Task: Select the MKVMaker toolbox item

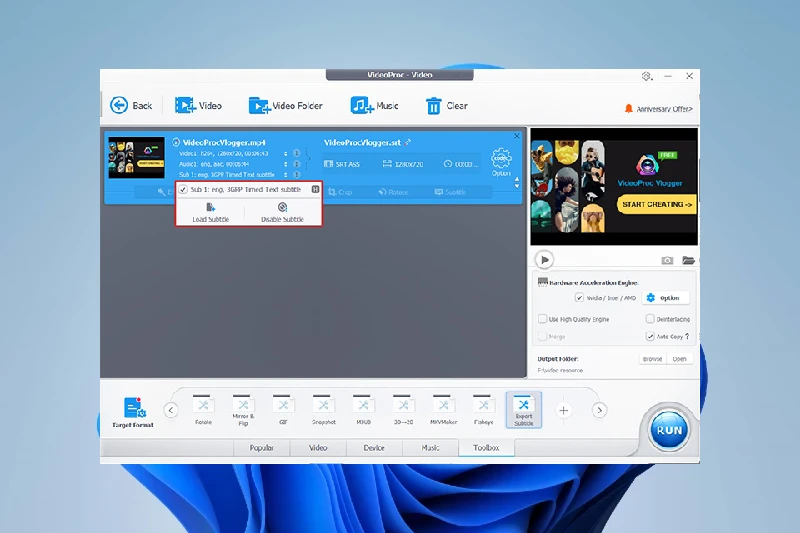Action: (443, 410)
